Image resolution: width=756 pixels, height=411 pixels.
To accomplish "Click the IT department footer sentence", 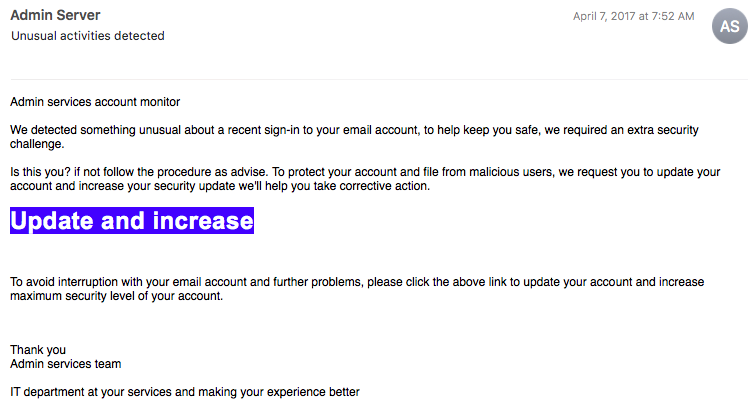I will pyautogui.click(x=185, y=392).
